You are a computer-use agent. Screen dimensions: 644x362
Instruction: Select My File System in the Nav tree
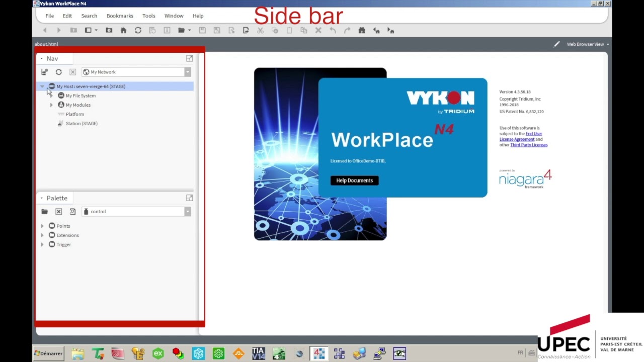(80, 96)
